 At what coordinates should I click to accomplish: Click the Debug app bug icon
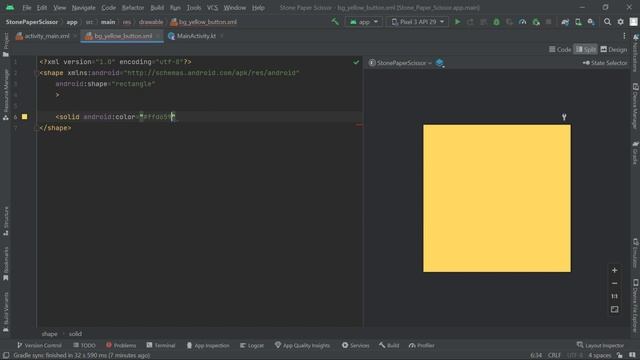496,22
